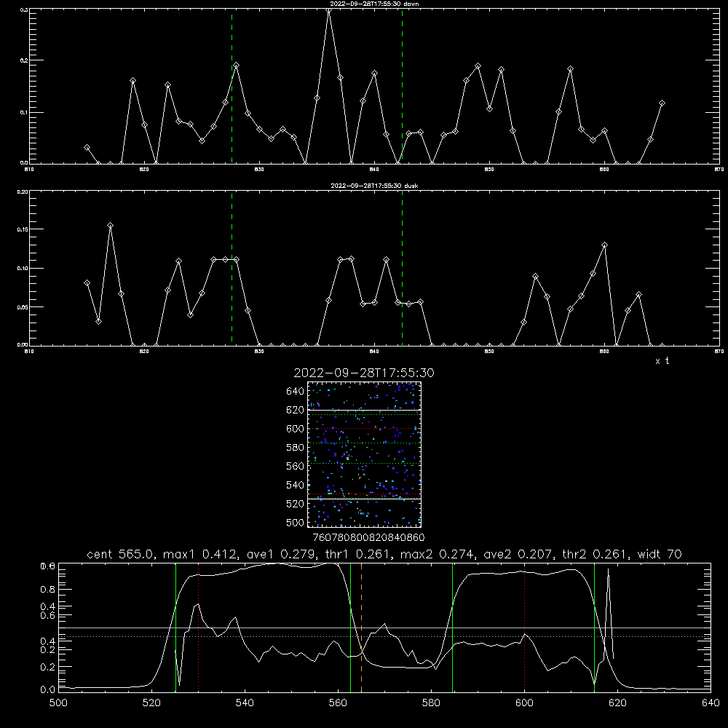Click dusk plot y-axis label '0.10'

coord(23,269)
